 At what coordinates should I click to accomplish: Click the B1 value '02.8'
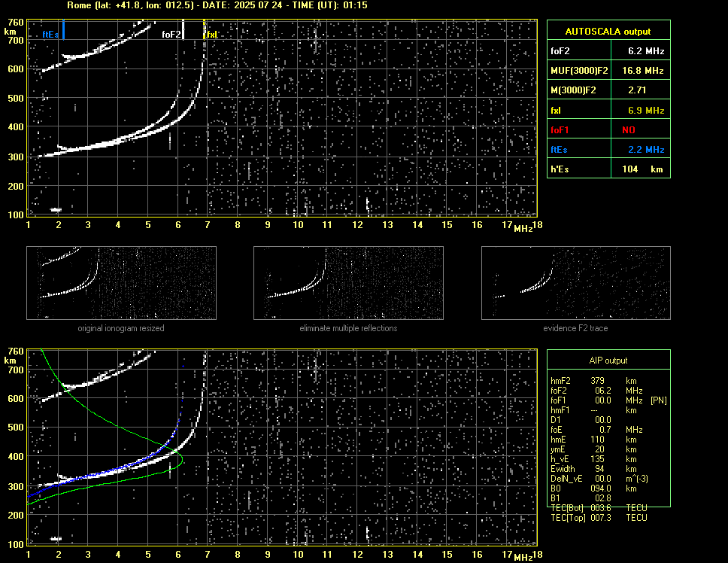coord(602,498)
